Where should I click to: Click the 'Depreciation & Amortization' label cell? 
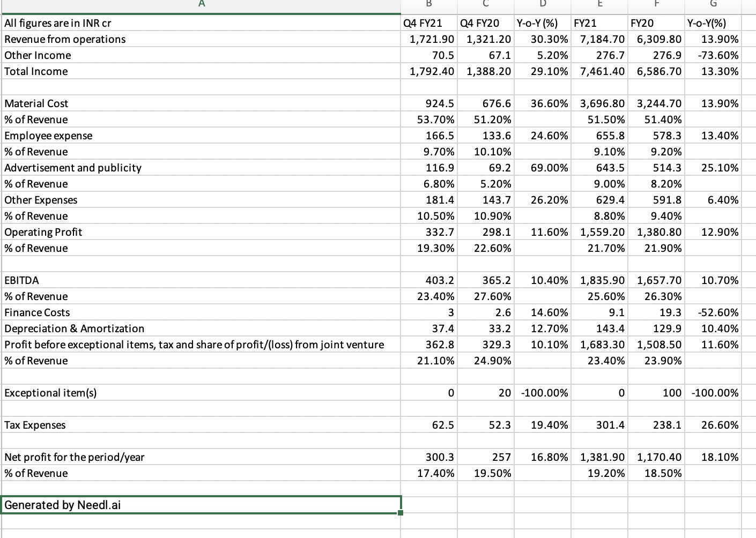201,328
